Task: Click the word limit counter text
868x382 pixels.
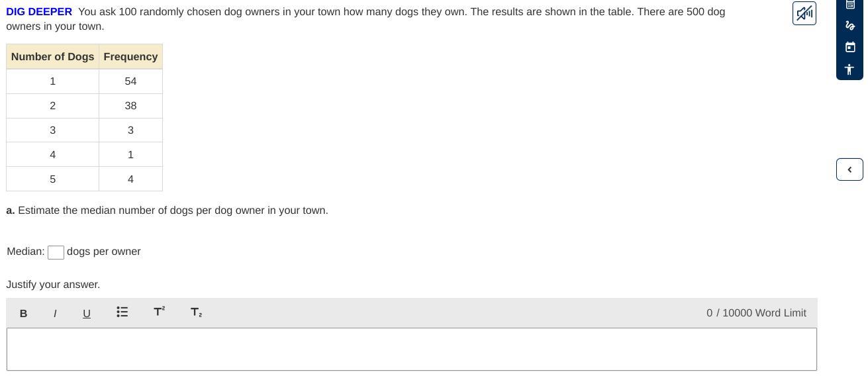Action: pos(756,313)
